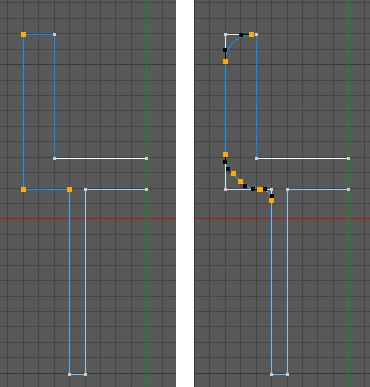Click the white horizontal edge in left view
The height and width of the screenshot is (387, 370).
pos(101,158)
